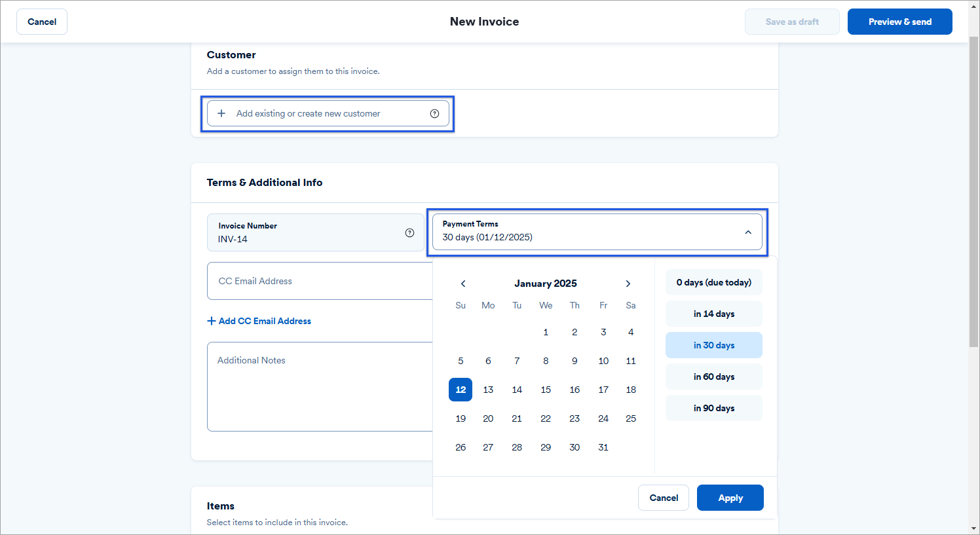Cancel the payment terms date picker
Image resolution: width=980 pixels, height=535 pixels.
pos(664,498)
